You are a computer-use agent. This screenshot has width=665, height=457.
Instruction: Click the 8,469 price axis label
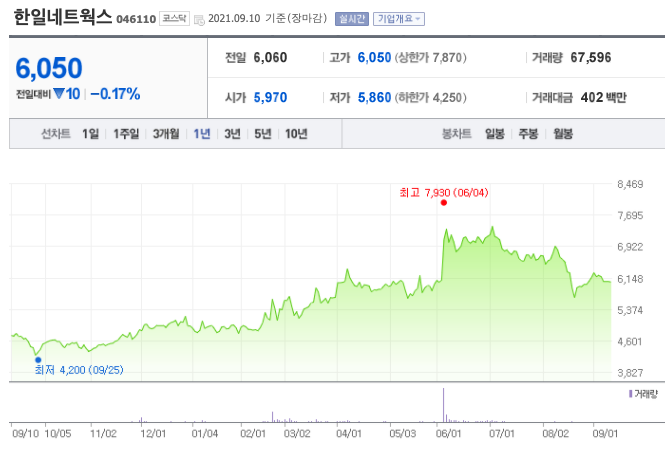point(630,184)
